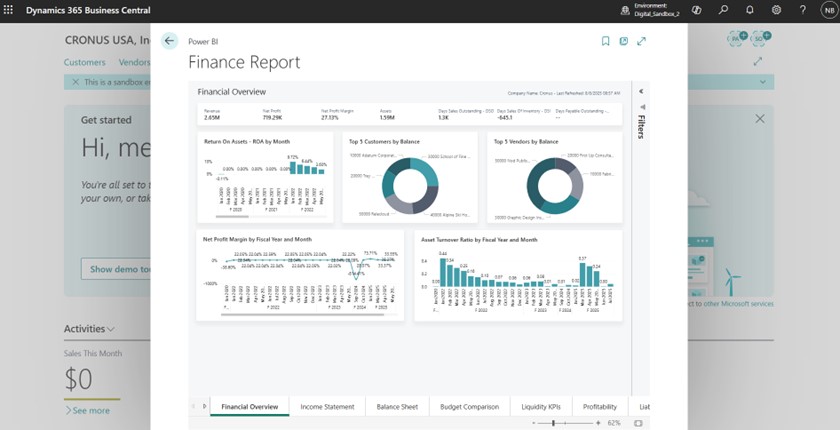The width and height of the screenshot is (840, 430).
Task: Click the Top 5 Vendors donut chart
Action: 554,186
